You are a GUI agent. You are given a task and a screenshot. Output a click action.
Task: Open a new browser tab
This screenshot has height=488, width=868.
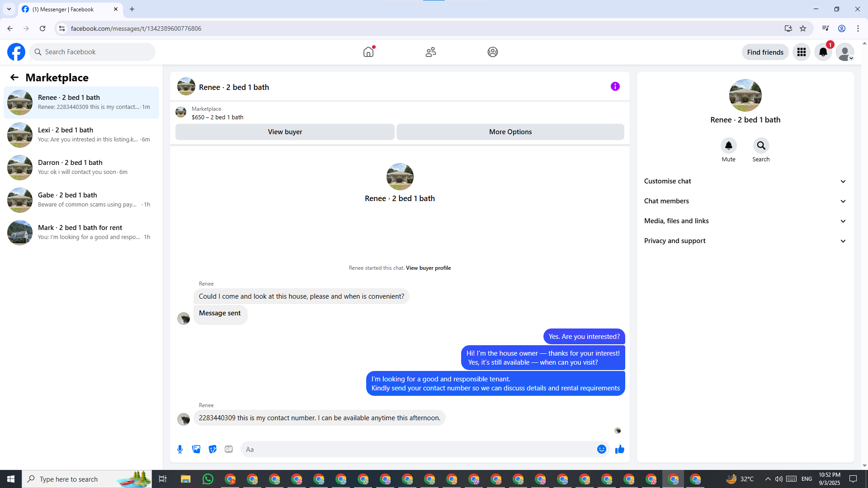point(132,9)
